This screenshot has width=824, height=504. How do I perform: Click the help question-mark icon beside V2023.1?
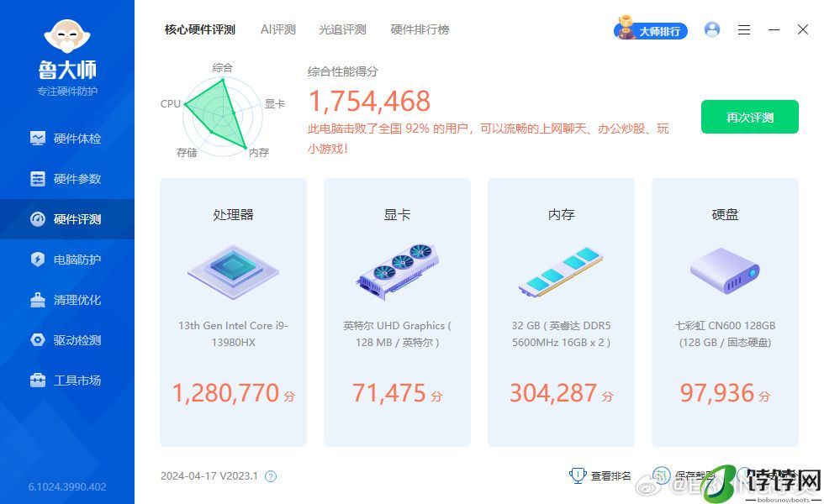click(x=271, y=476)
